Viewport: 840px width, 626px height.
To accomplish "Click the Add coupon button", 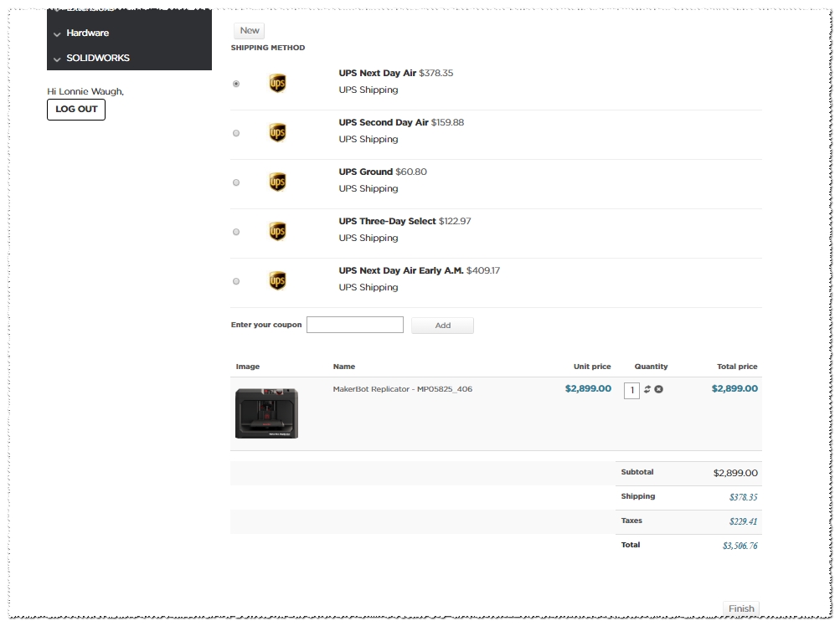I will 442,325.
